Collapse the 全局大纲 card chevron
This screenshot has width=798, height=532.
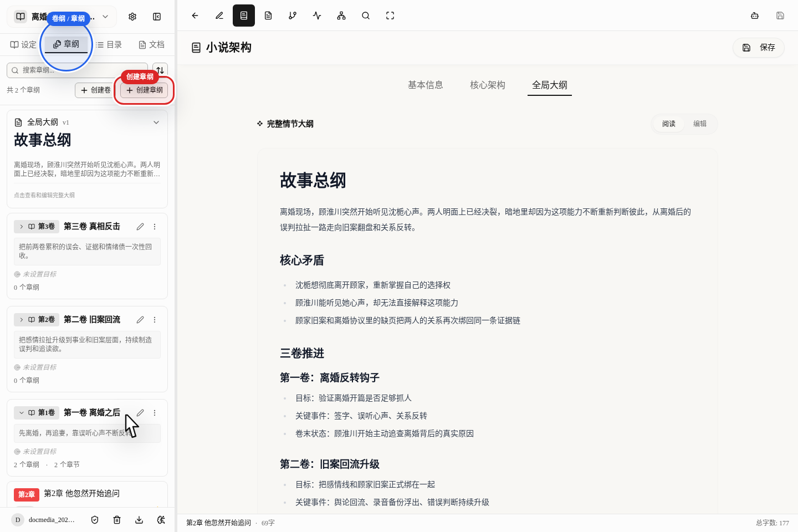[x=156, y=122]
